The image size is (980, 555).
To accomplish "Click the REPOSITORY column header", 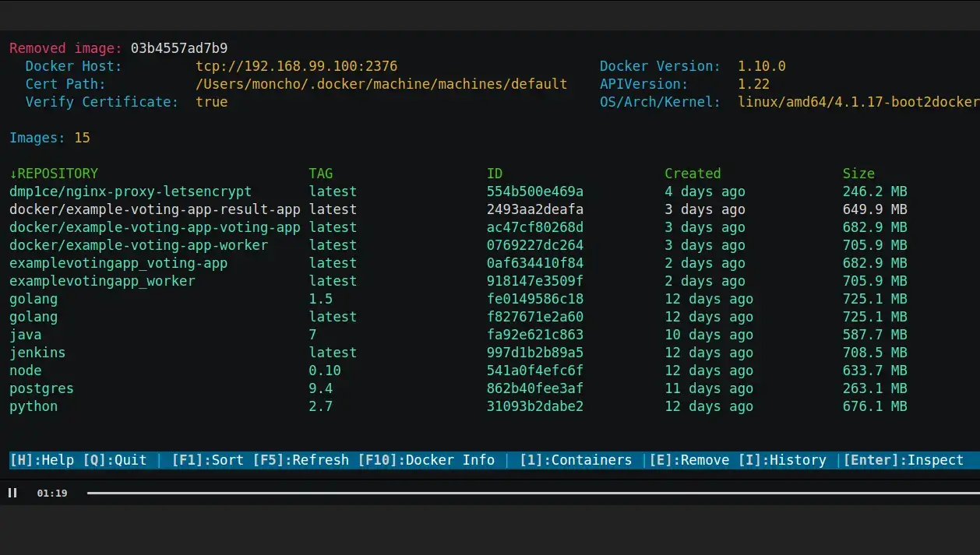I will (54, 174).
